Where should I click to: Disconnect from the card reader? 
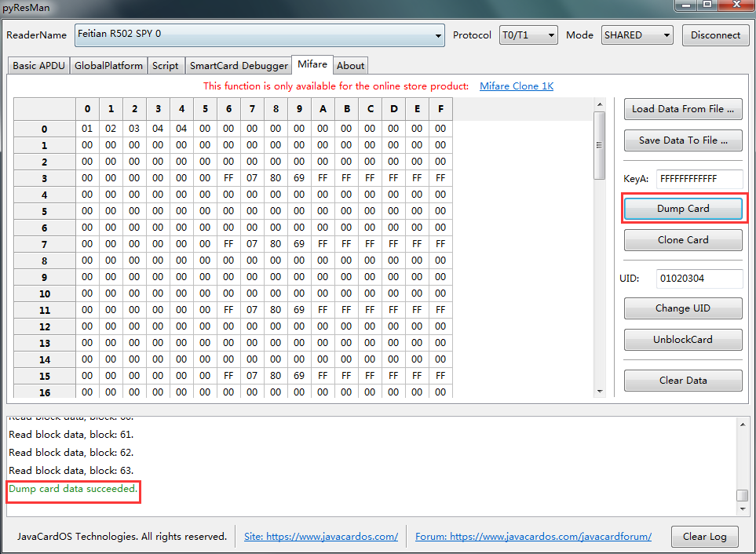coord(715,35)
